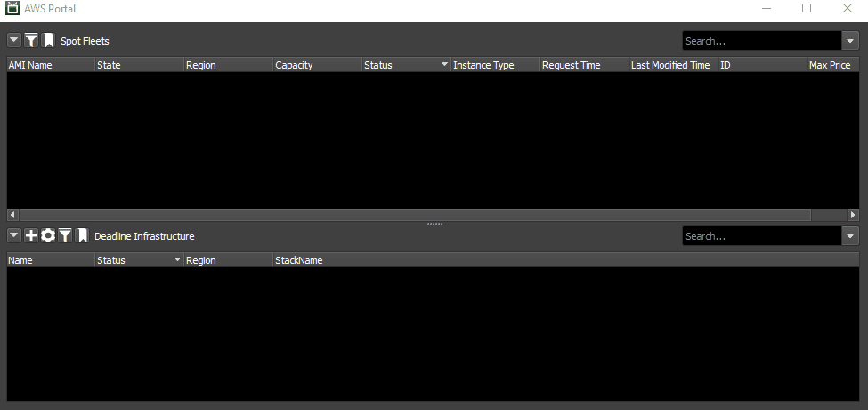Sort by the Request Time column
The height and width of the screenshot is (410, 868).
coord(585,65)
